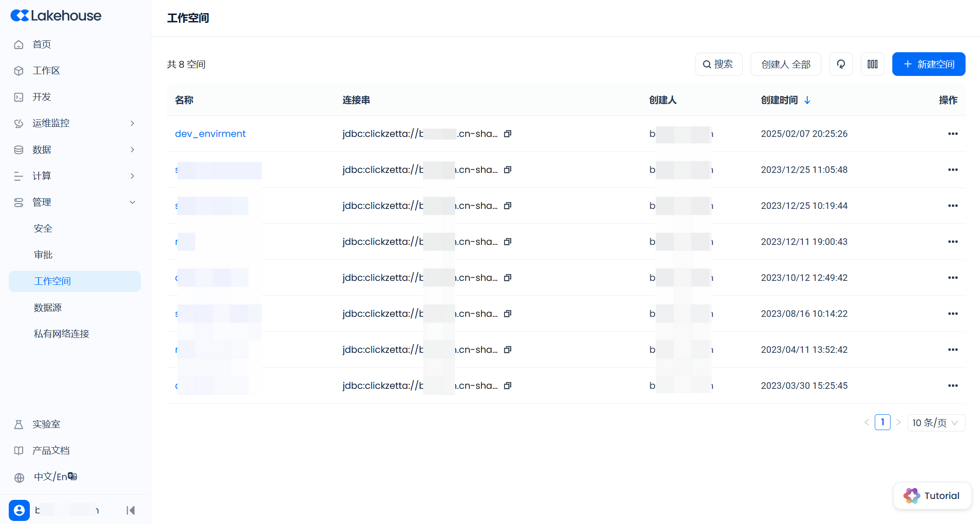Open the 创建人 全部 filter
This screenshot has height=524, width=980.
tap(785, 64)
